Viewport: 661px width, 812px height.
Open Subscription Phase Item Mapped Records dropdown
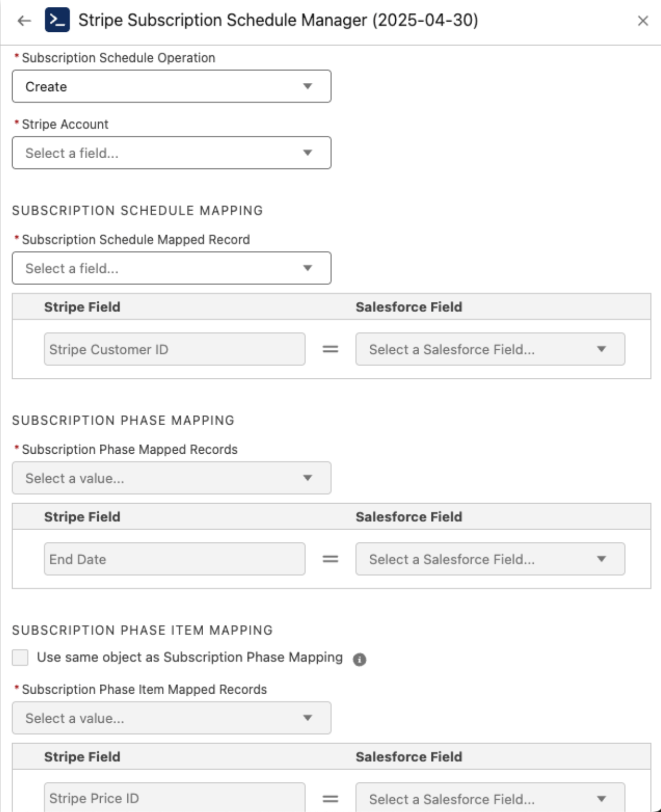coord(171,718)
